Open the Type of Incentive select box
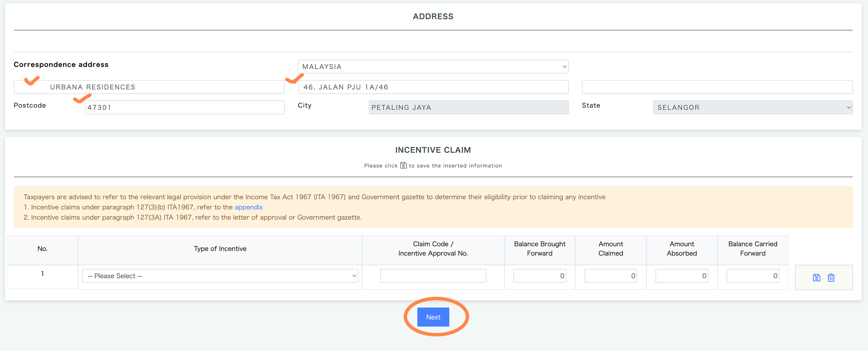 [220, 276]
